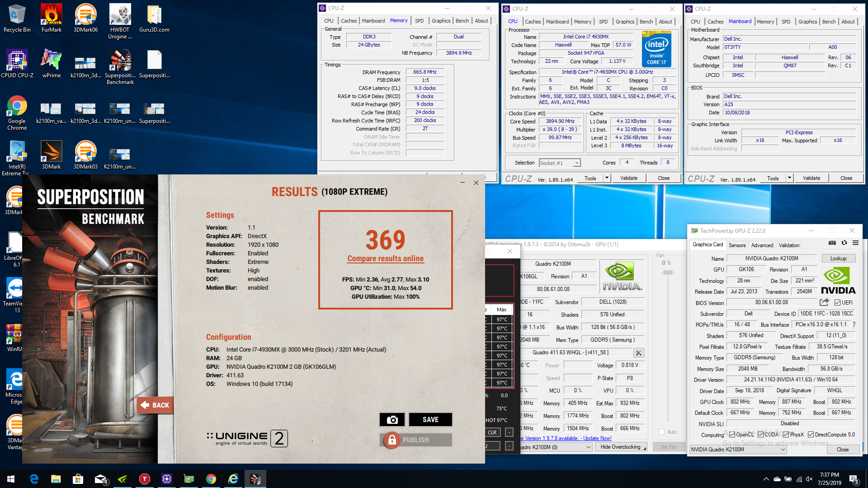This screenshot has height=488, width=868.
Task: Toggle the OpenCL checkbox in GPU-Z
Action: 732,435
